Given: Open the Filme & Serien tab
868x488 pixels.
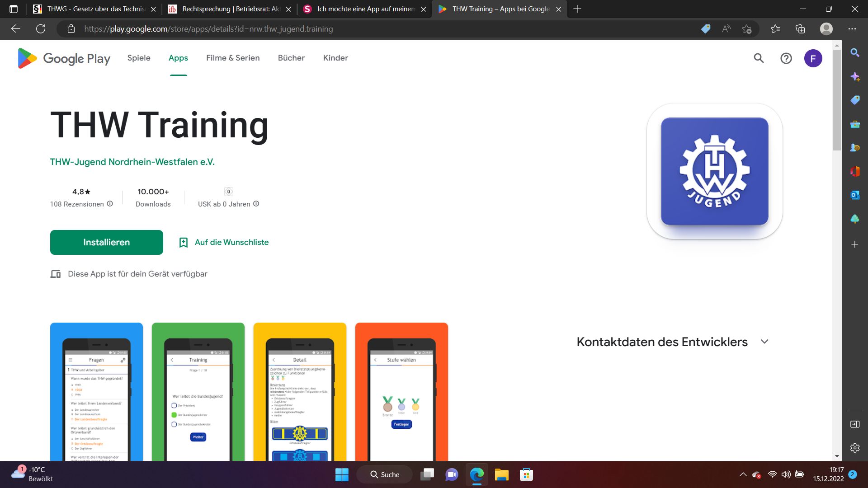Looking at the screenshot, I should tap(233, 58).
